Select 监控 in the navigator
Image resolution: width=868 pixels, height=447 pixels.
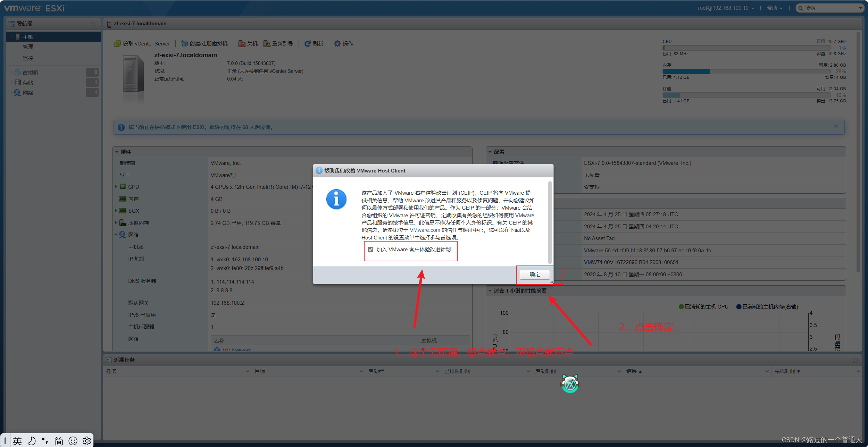28,58
